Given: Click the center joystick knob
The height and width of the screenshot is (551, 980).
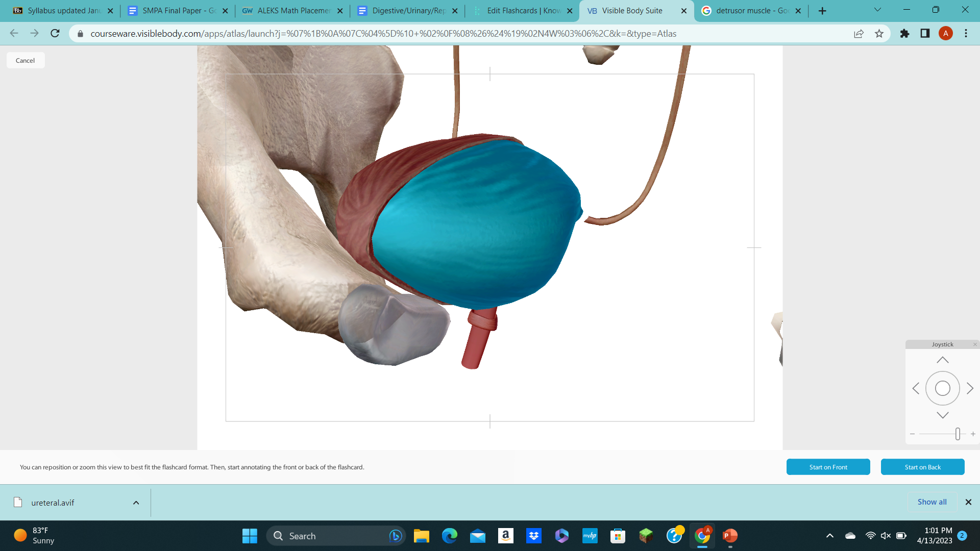Looking at the screenshot, I should tap(942, 388).
